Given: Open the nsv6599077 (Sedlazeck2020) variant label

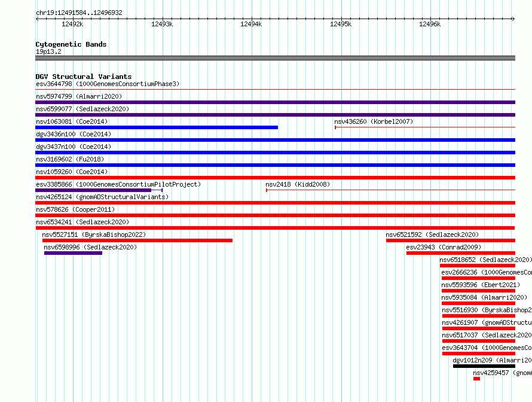Looking at the screenshot, I should click(82, 109).
